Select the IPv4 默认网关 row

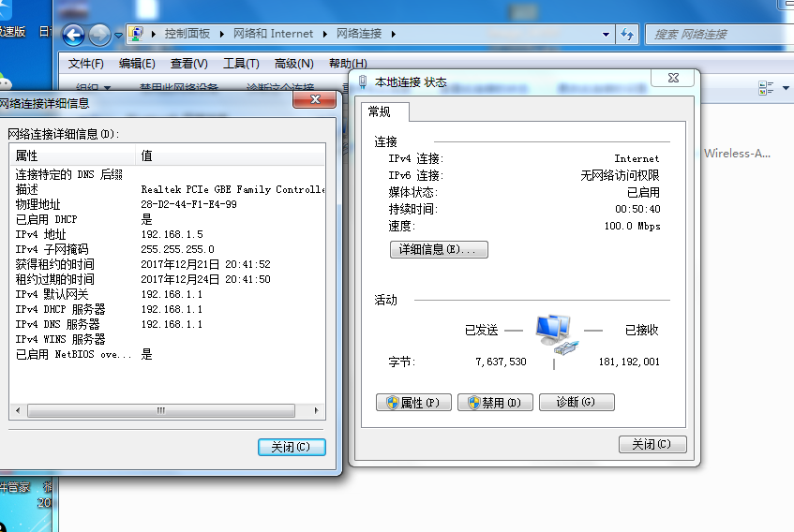coord(168,294)
